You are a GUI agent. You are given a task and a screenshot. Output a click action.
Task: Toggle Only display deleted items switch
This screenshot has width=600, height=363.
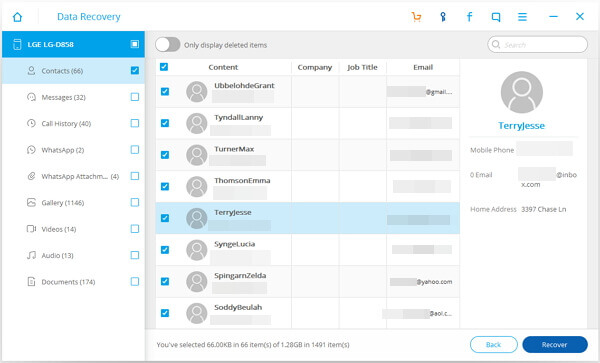(168, 44)
